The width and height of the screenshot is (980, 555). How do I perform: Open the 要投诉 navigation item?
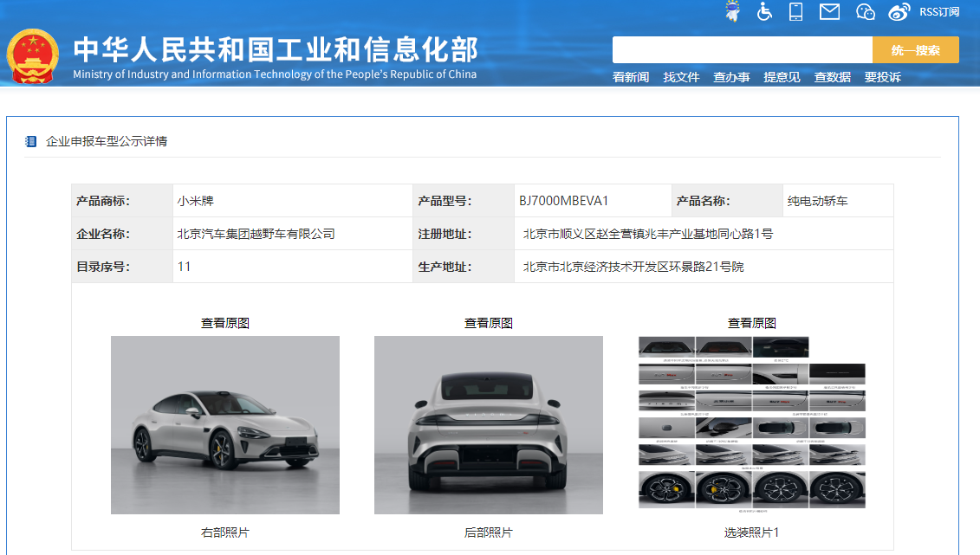882,77
